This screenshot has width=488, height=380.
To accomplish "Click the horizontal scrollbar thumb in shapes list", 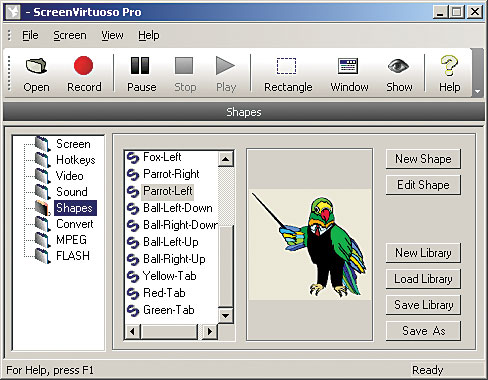I will pyautogui.click(x=169, y=332).
